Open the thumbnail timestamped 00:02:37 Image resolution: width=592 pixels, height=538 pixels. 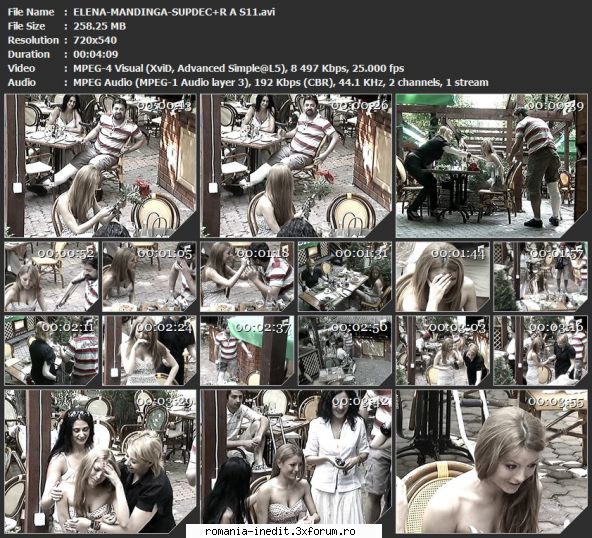247,350
